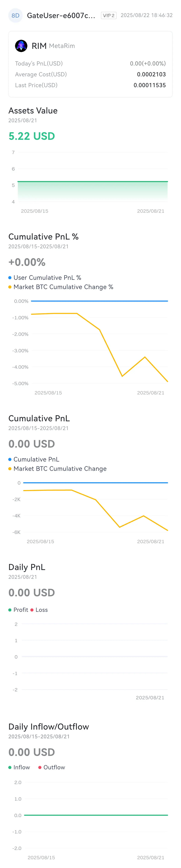Click the MetaRim RIM coin logo
Image resolution: width=181 pixels, height=868 pixels.
pyautogui.click(x=21, y=46)
